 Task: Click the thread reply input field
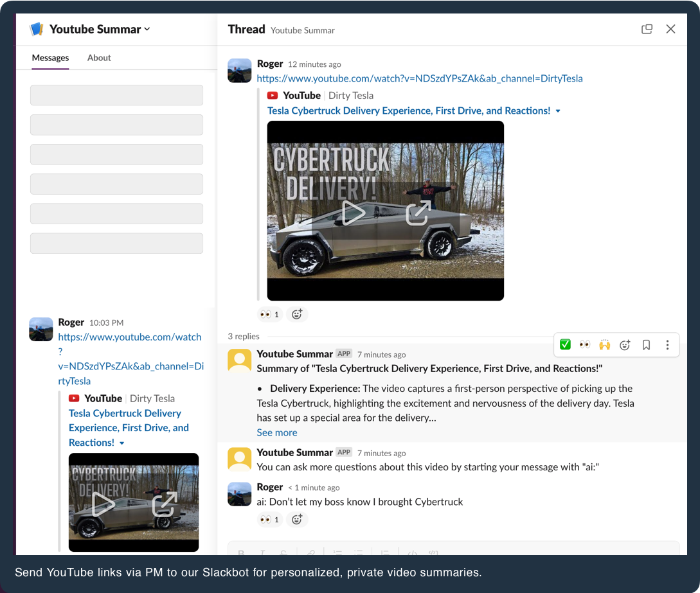(x=454, y=549)
